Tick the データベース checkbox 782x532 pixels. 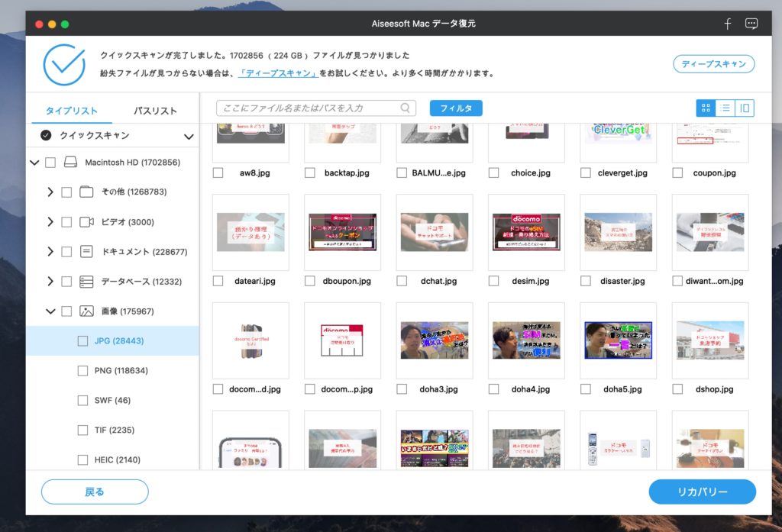pos(66,282)
